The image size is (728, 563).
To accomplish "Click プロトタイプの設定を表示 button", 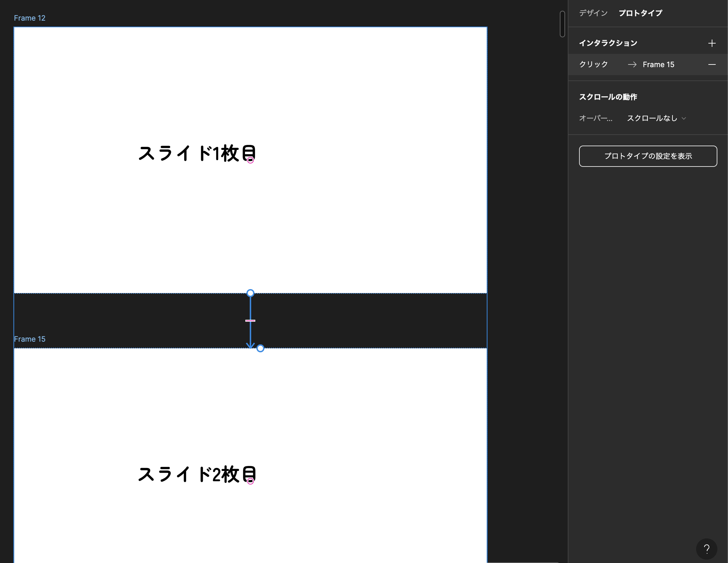I will (x=648, y=156).
